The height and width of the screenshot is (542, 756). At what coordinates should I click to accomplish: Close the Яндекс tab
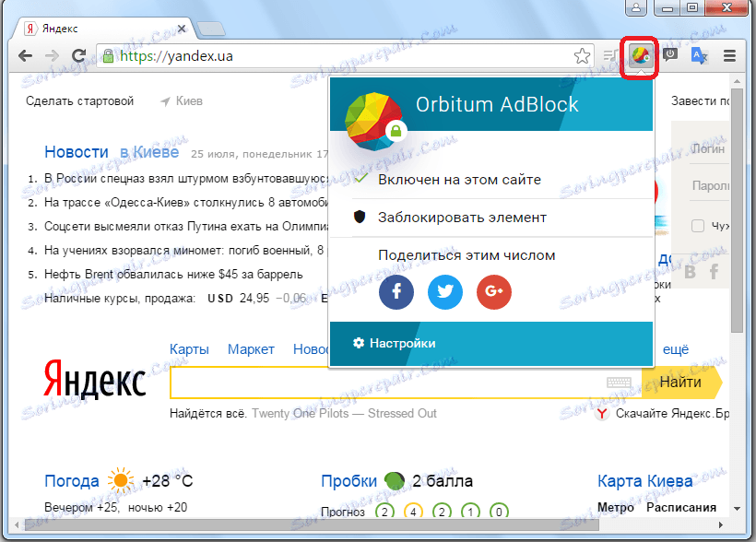tap(182, 29)
